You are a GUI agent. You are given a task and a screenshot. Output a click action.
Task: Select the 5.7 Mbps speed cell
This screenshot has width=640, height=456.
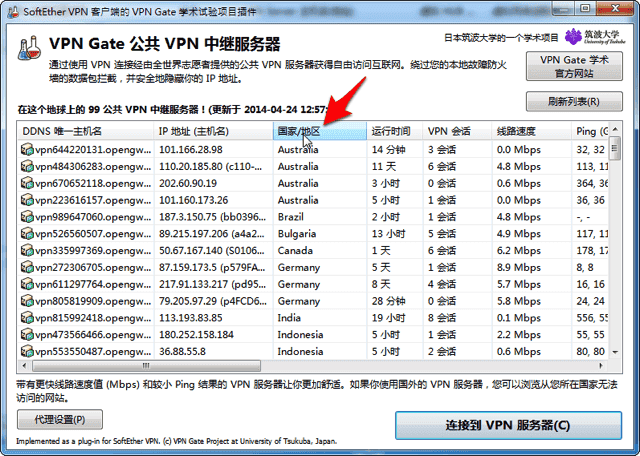coord(518,284)
